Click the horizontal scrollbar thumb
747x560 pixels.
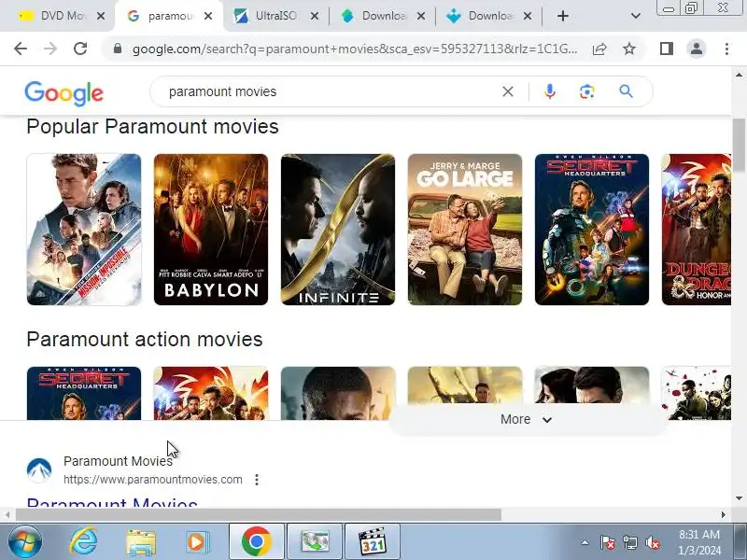coord(259,515)
